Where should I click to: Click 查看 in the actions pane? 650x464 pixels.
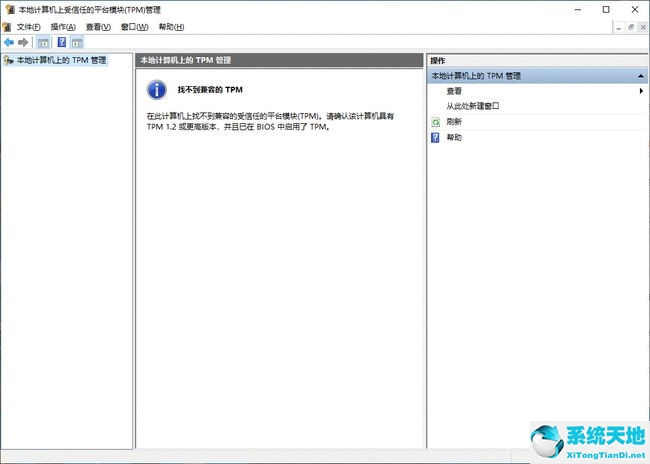click(x=454, y=91)
